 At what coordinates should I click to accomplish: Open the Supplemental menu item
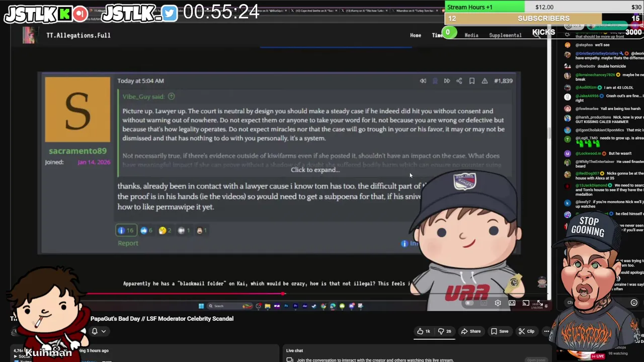(505, 35)
